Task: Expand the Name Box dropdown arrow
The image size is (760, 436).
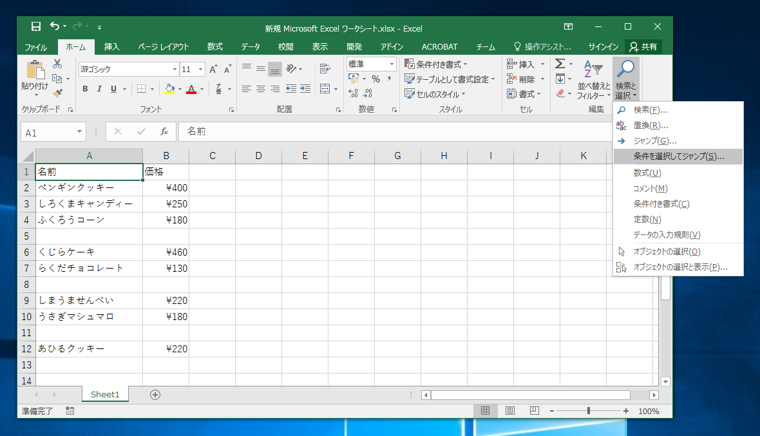Action: click(79, 132)
